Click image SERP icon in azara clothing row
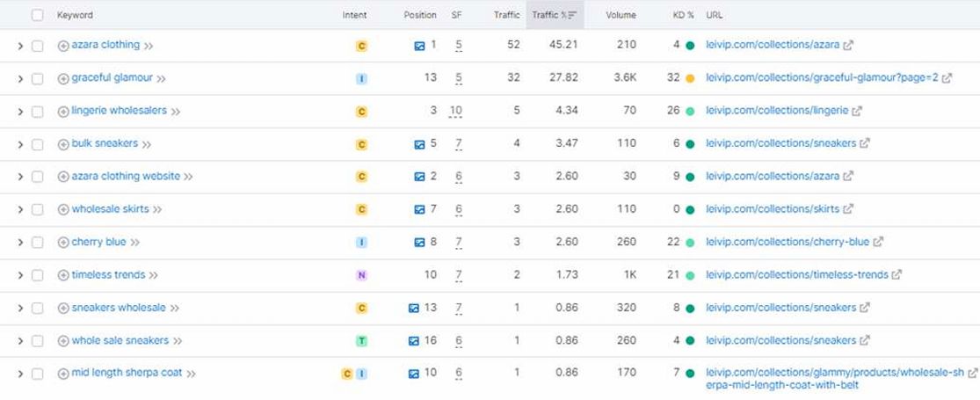 [419, 46]
